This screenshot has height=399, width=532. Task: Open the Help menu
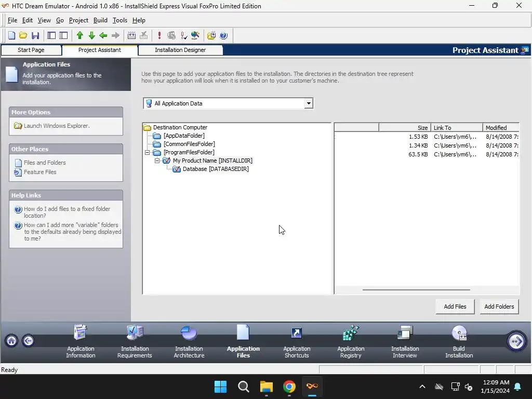click(139, 20)
